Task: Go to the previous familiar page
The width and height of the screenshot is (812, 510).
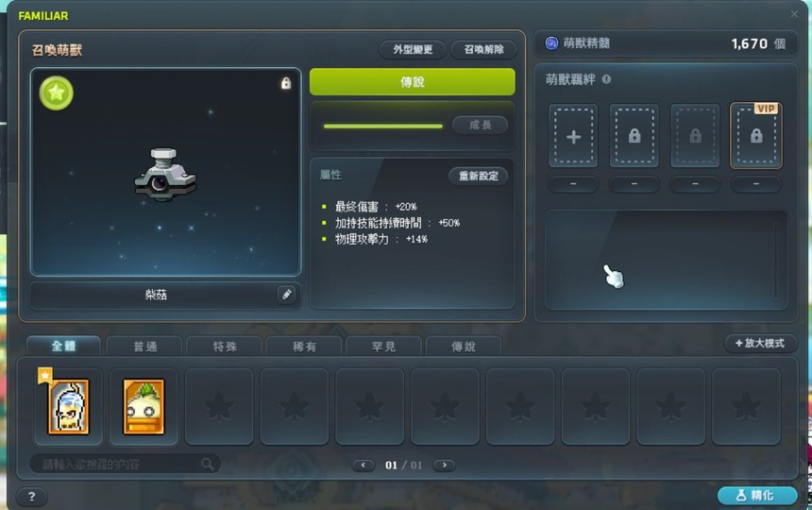Action: [x=363, y=465]
